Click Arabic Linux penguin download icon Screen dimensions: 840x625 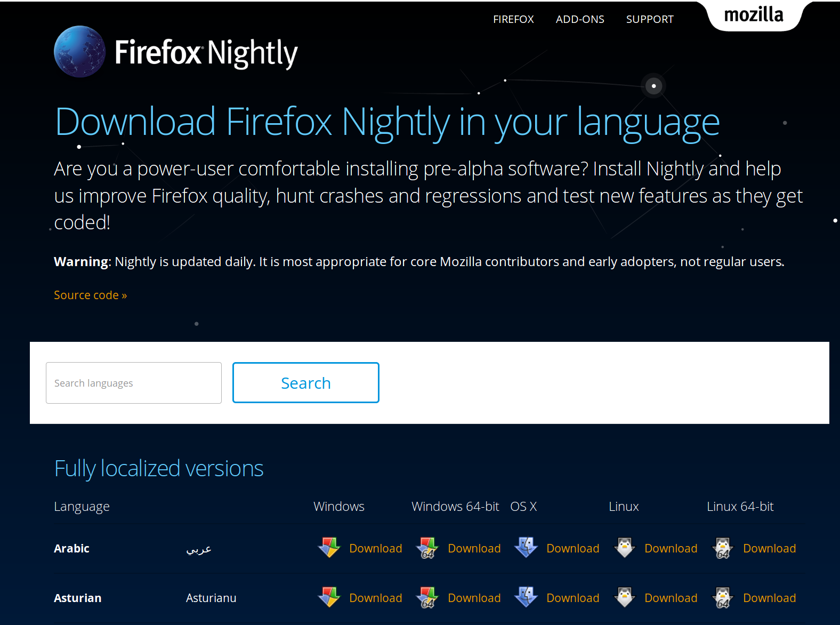624,548
